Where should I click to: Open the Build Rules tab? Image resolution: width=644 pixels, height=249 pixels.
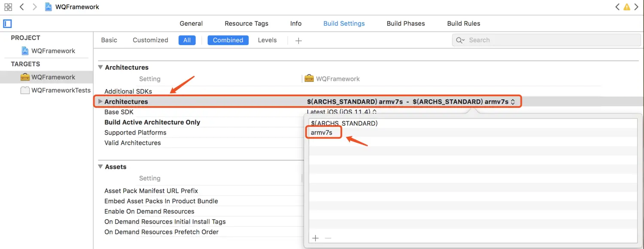[x=464, y=24]
